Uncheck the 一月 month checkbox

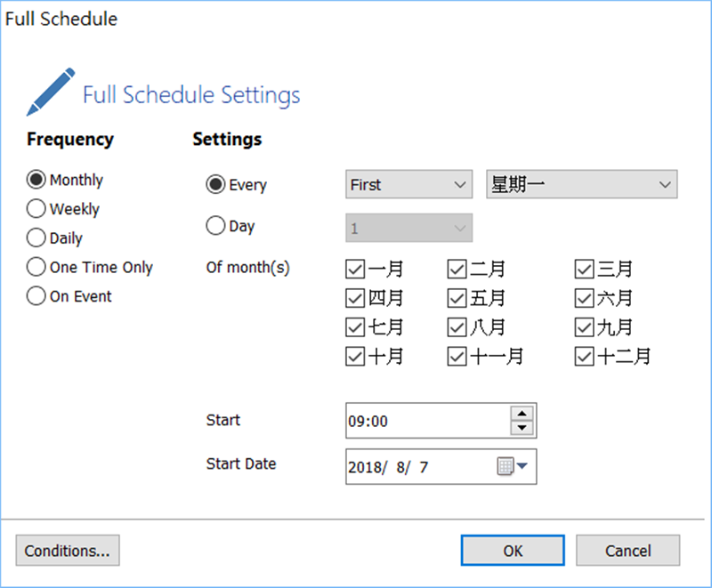click(355, 269)
